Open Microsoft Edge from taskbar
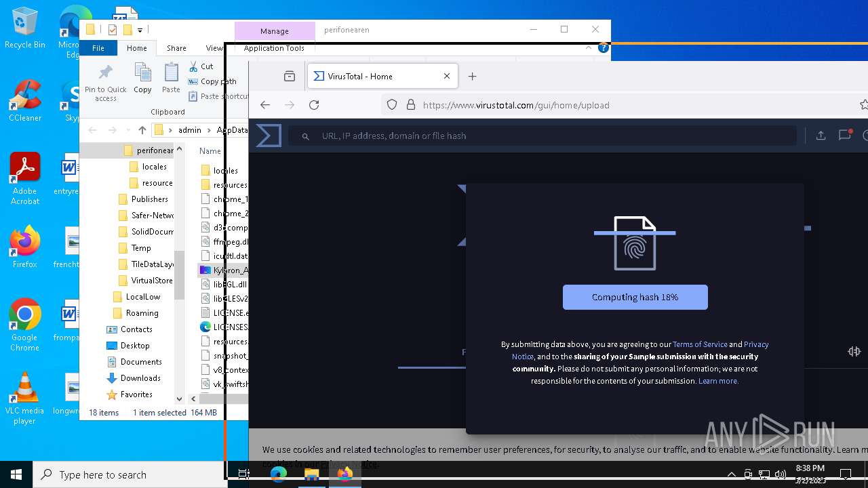This screenshot has width=868, height=488. pyautogui.click(x=279, y=474)
